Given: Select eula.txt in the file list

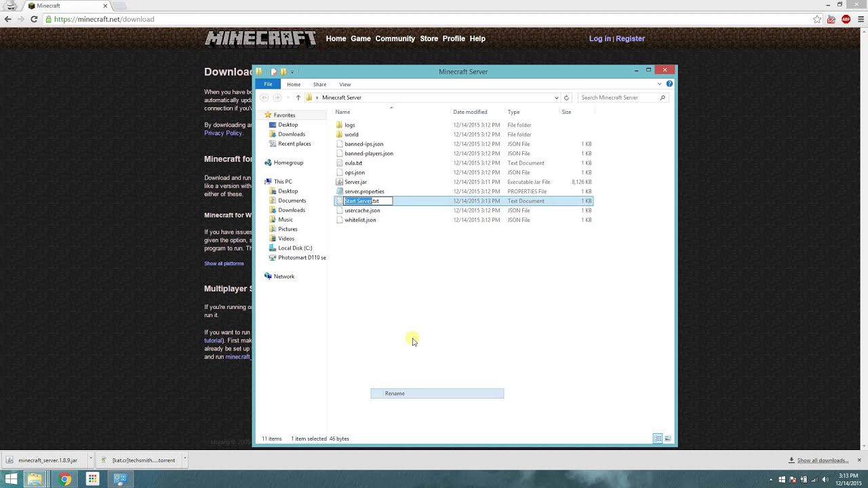Looking at the screenshot, I should [x=353, y=163].
